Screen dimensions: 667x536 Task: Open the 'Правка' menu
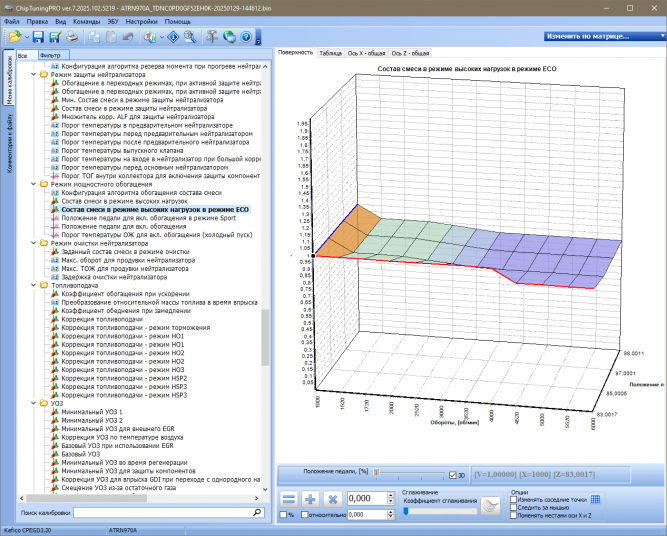point(37,21)
